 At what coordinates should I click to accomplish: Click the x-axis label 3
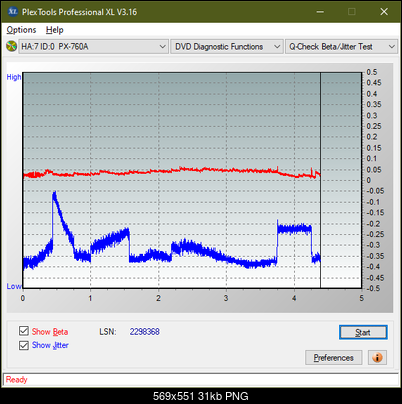click(x=226, y=298)
